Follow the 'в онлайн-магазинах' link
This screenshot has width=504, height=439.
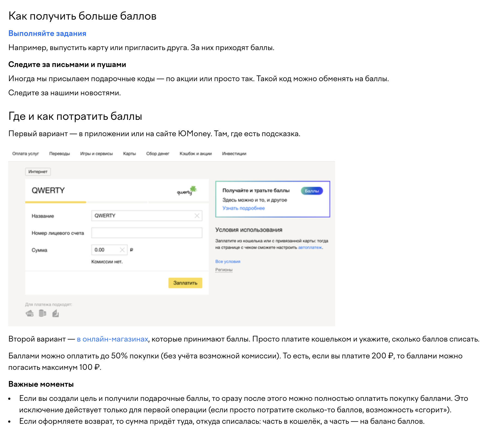pyautogui.click(x=113, y=339)
